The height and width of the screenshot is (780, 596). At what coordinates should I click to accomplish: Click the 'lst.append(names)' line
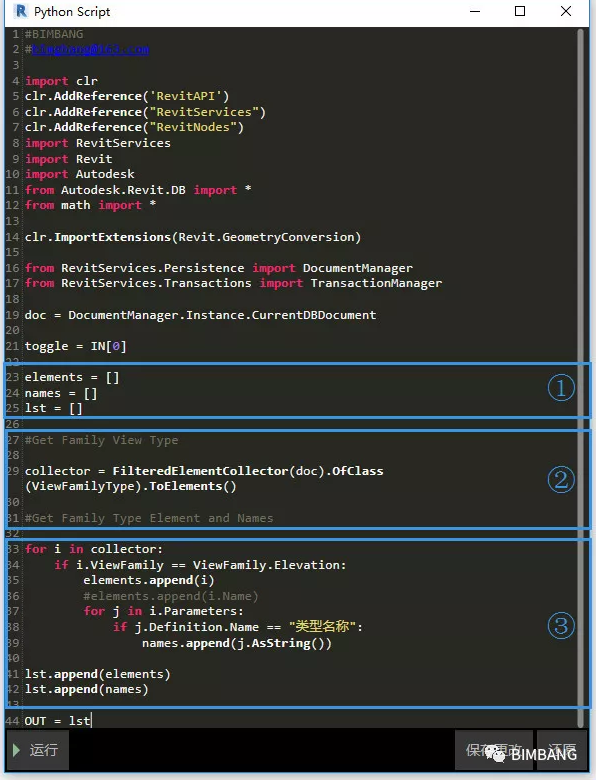point(87,689)
